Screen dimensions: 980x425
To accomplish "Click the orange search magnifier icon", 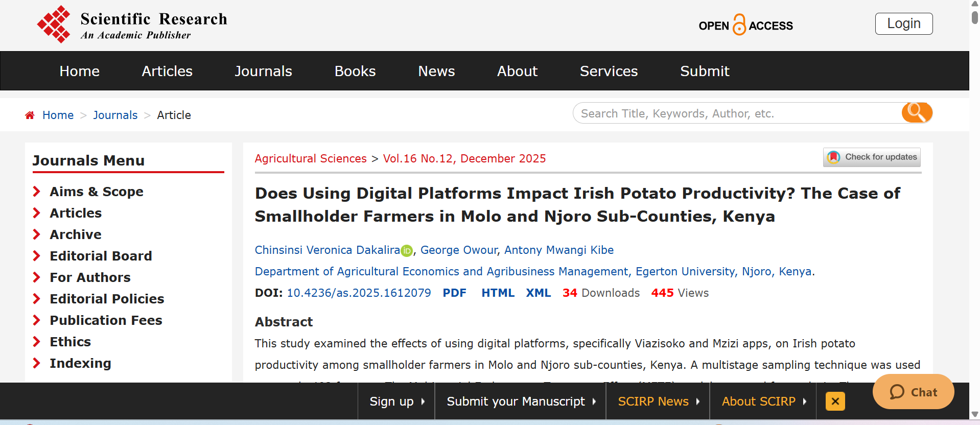I will point(917,113).
